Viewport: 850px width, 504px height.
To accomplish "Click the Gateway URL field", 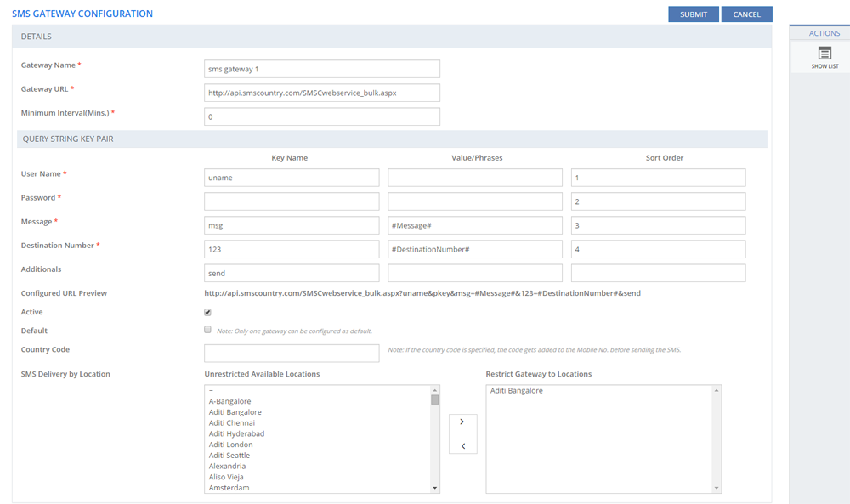I will click(322, 93).
